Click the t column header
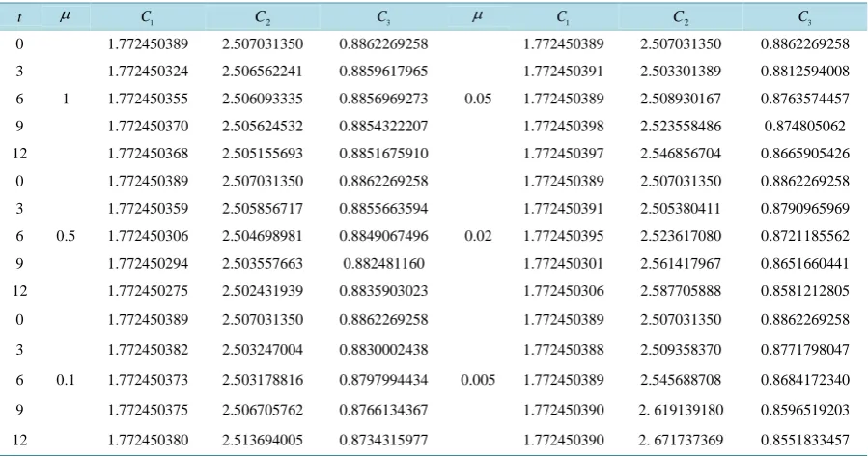868x458 pixels. click(20, 17)
